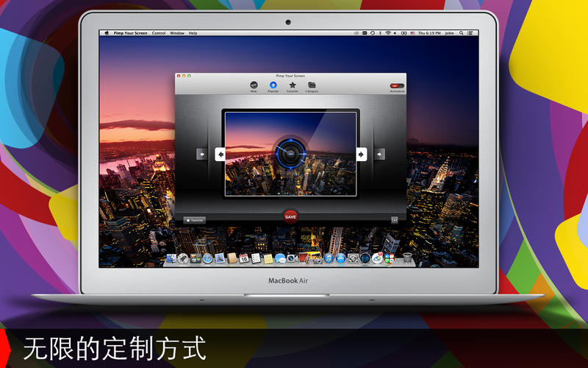Open the New wallpapers section
The height and width of the screenshot is (368, 588).
coord(254,87)
